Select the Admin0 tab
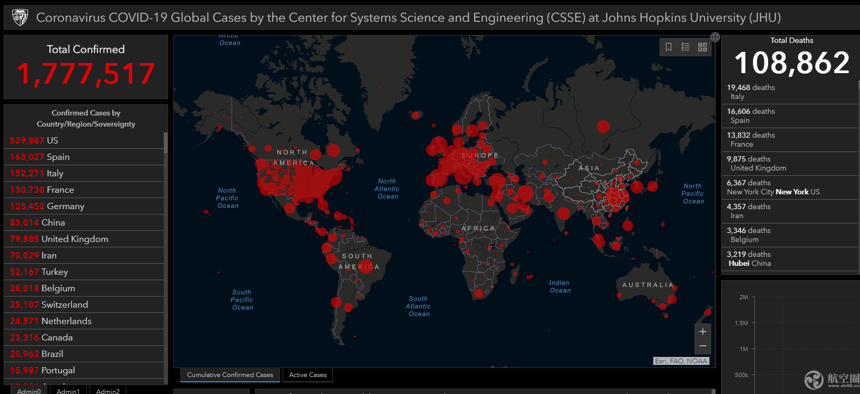 point(29,390)
